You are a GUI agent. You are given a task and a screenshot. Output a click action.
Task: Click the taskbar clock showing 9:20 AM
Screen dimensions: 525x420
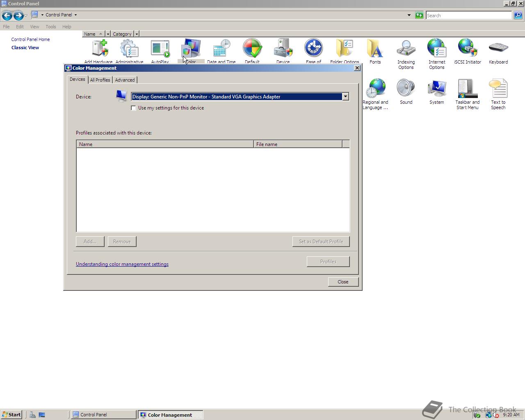(x=511, y=415)
